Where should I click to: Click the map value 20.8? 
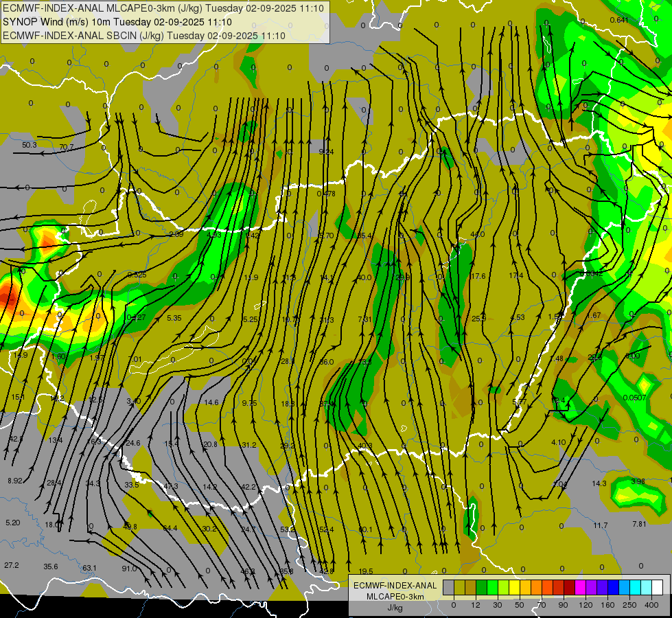[x=210, y=445]
